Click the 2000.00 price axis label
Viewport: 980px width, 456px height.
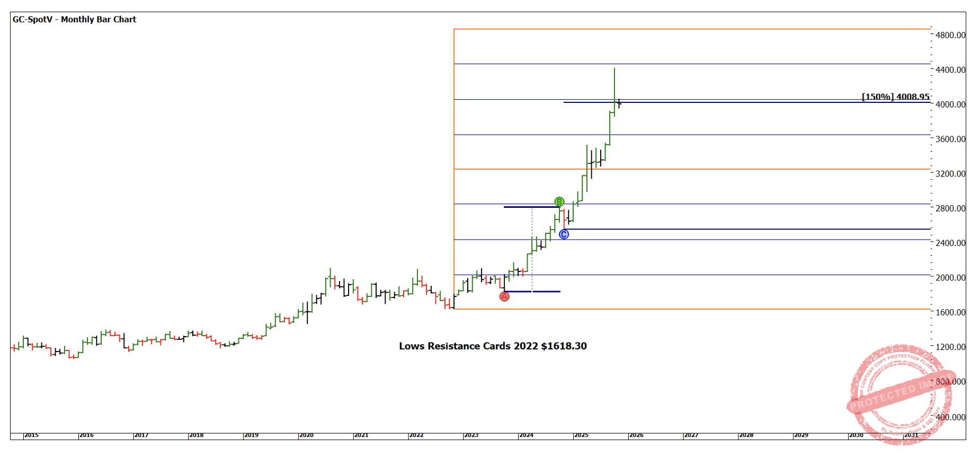click(950, 278)
